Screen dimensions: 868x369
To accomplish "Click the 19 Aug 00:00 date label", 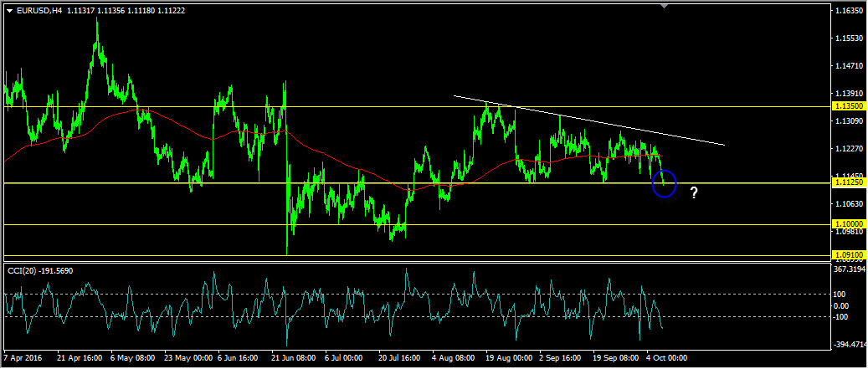I will [x=511, y=358].
